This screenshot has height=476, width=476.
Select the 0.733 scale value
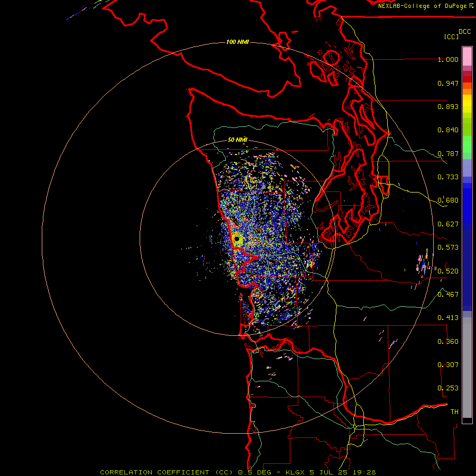pyautogui.click(x=448, y=177)
